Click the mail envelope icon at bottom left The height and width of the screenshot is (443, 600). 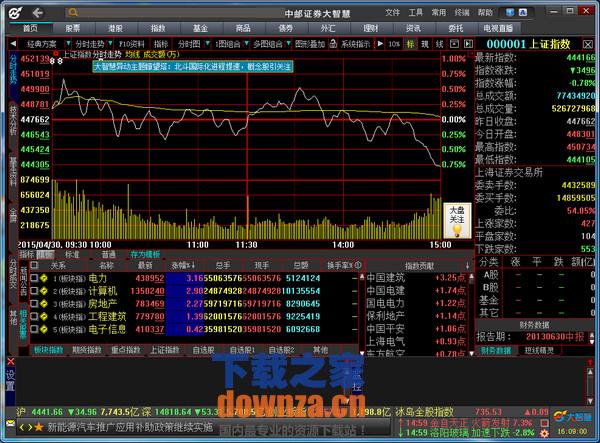point(10,423)
